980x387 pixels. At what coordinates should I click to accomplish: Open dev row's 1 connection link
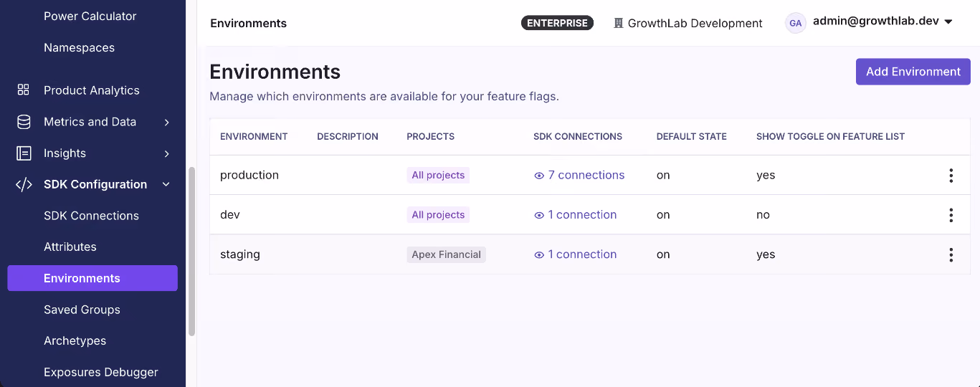click(x=582, y=214)
